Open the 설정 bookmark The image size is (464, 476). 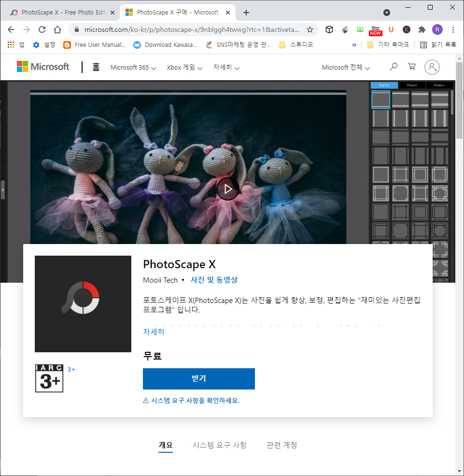(44, 45)
